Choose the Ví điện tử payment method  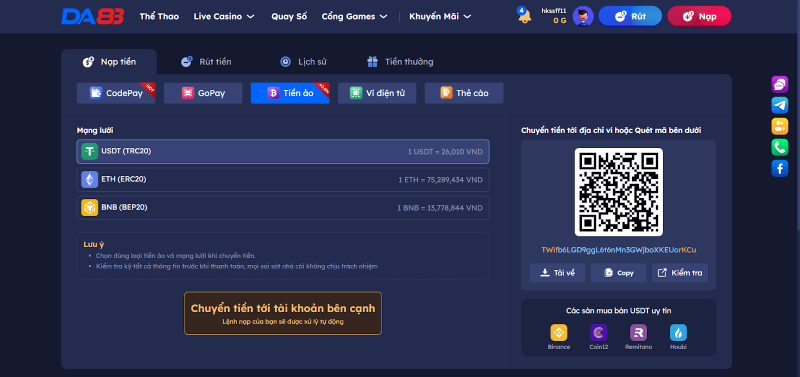pos(377,93)
